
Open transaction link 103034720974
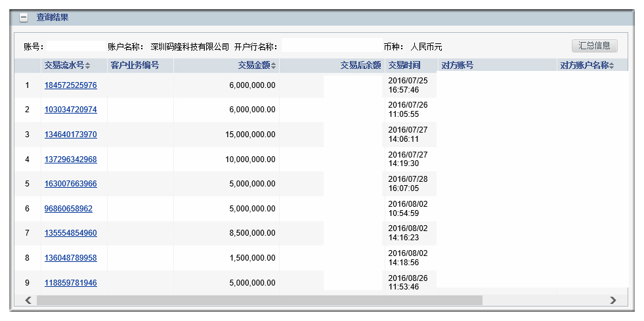pyautogui.click(x=71, y=110)
